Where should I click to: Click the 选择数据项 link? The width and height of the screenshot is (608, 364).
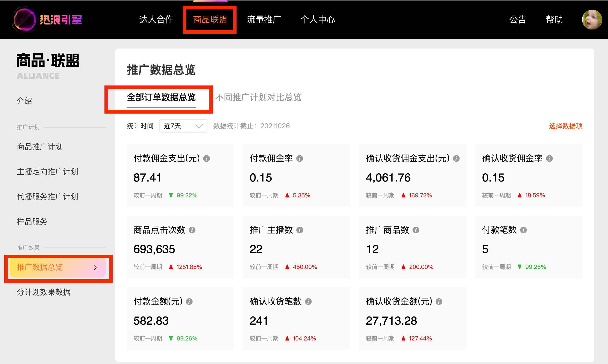pos(565,126)
